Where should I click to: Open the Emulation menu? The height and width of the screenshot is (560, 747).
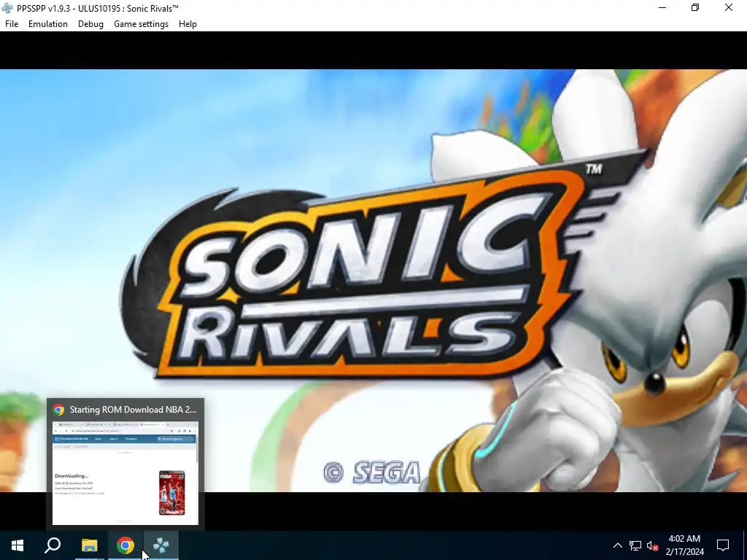[47, 24]
